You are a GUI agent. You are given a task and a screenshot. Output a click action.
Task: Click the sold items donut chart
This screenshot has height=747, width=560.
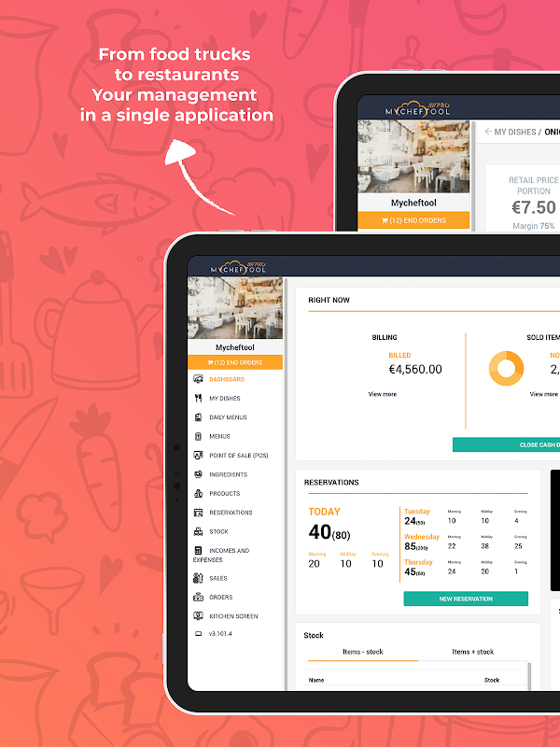pyautogui.click(x=506, y=368)
